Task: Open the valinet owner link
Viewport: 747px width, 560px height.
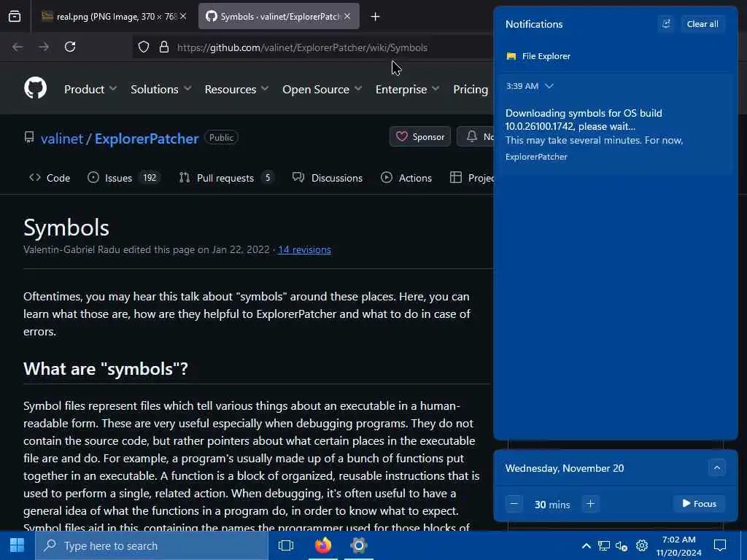Action: click(x=62, y=139)
